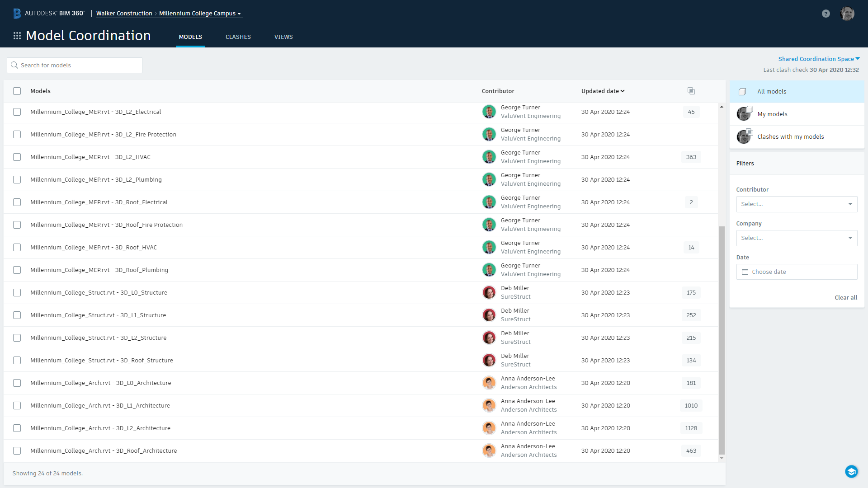The image size is (868, 488).
Task: Switch to the Clashes tab
Action: [x=238, y=37]
